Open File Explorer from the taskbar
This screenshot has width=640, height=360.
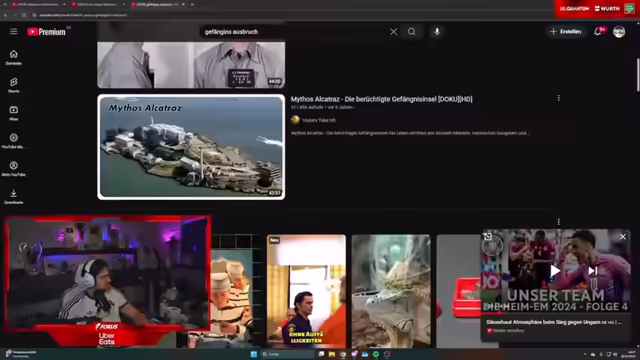coord(332,354)
